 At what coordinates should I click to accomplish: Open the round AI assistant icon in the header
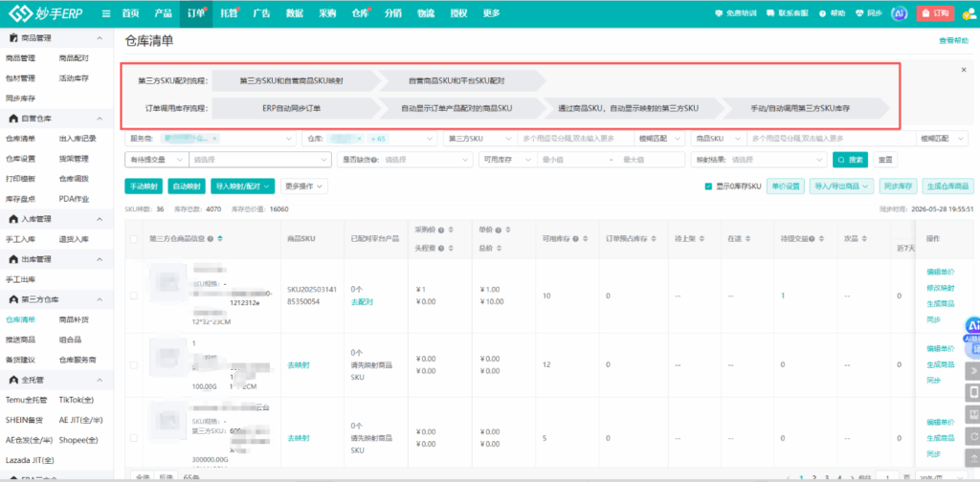tap(899, 13)
